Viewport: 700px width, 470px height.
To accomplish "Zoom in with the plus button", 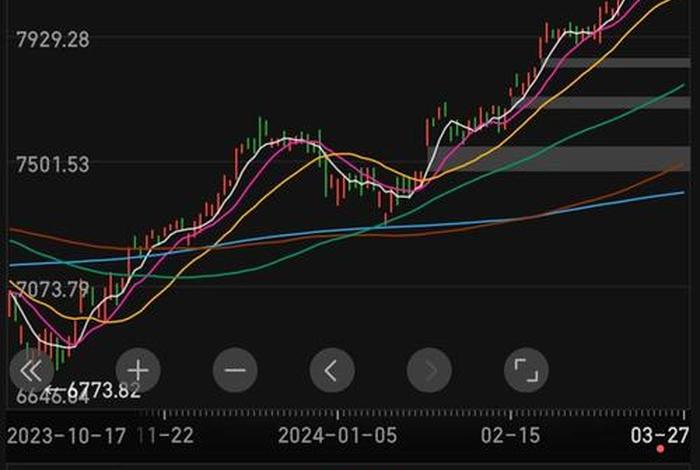I will (x=137, y=371).
